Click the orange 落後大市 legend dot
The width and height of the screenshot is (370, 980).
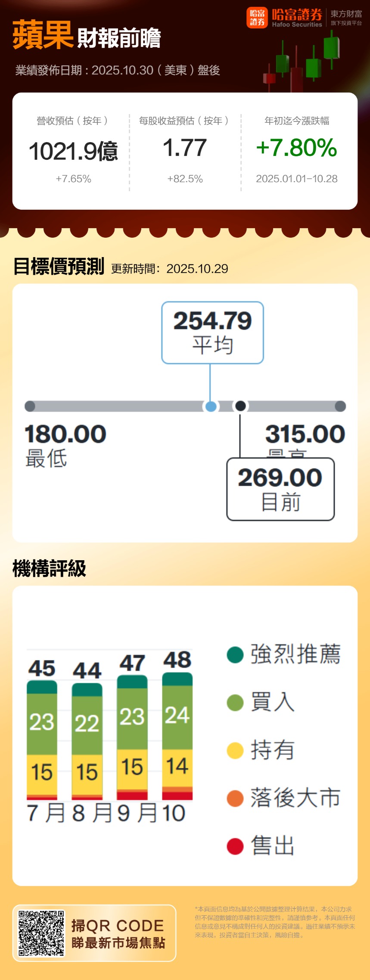pos(235,798)
